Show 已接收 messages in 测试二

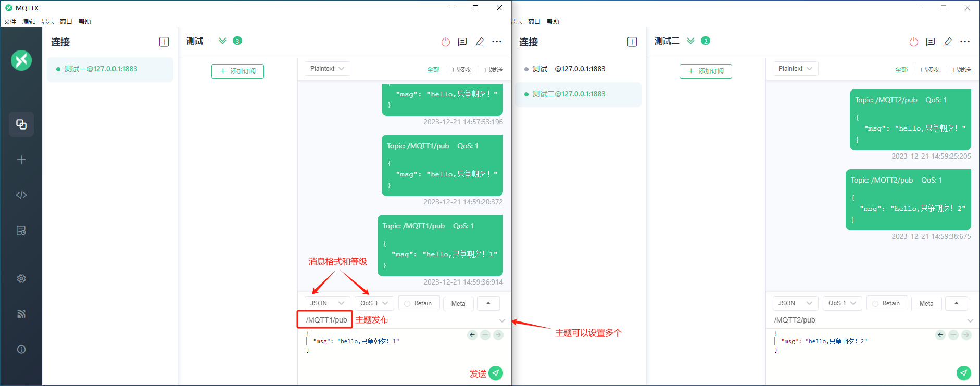click(x=930, y=69)
